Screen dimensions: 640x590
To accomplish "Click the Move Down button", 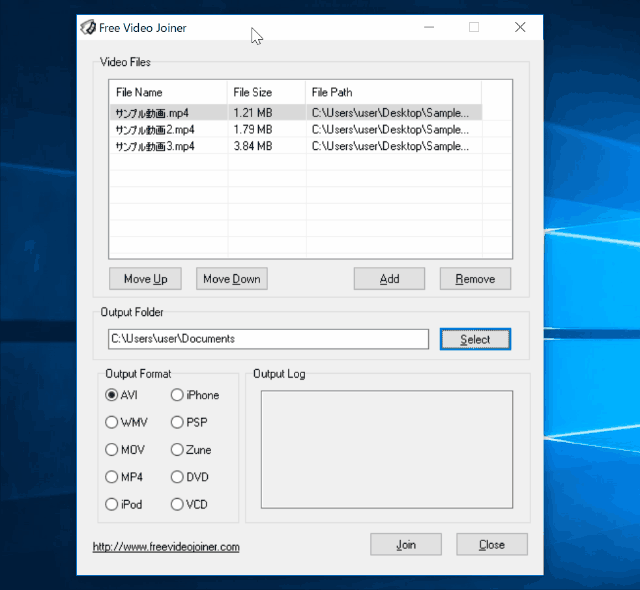I will (232, 279).
